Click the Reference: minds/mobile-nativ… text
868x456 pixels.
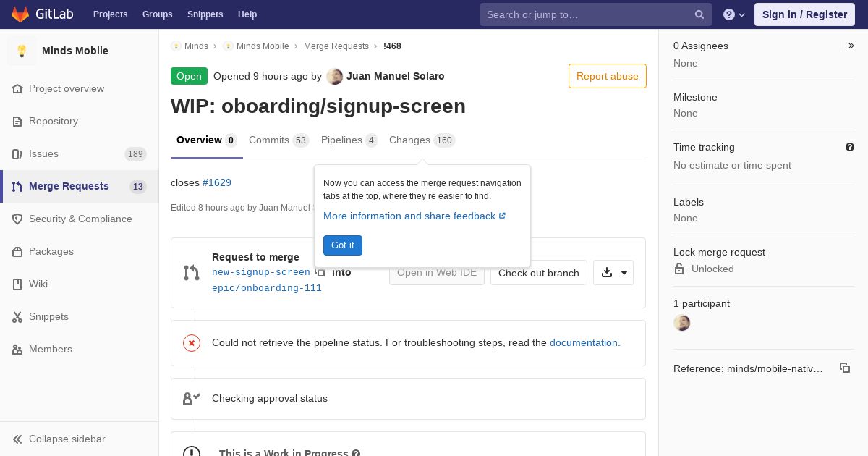[748, 368]
